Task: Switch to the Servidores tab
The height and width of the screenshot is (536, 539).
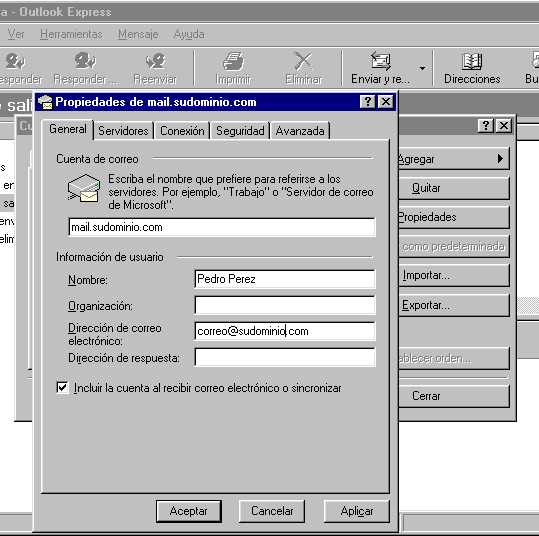Action: [123, 131]
